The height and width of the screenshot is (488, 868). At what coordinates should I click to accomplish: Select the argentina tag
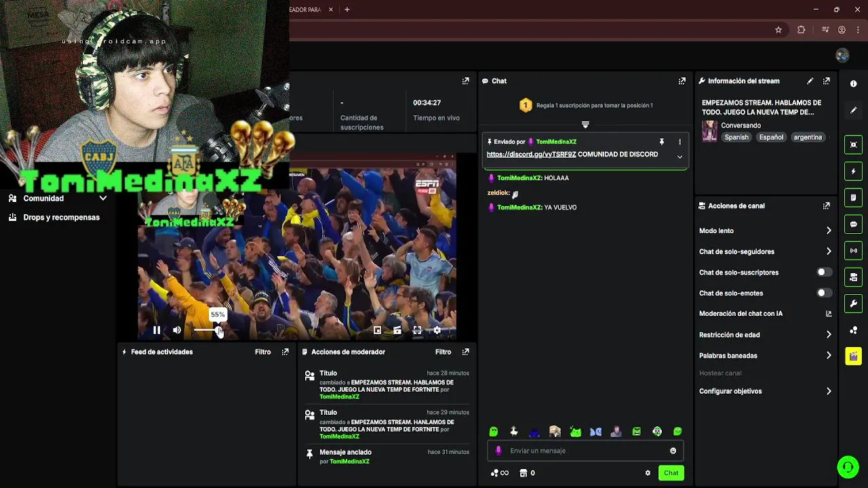coord(808,137)
